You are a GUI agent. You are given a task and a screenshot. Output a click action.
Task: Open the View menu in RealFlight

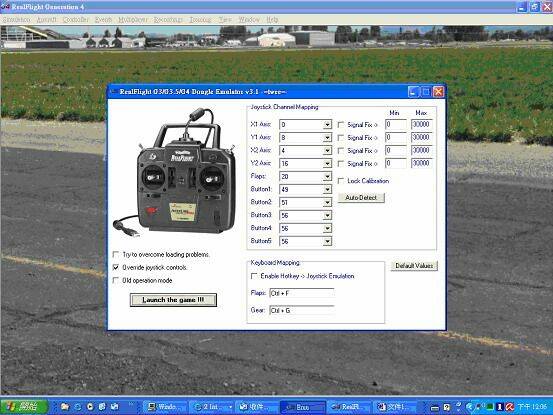pyautogui.click(x=225, y=20)
